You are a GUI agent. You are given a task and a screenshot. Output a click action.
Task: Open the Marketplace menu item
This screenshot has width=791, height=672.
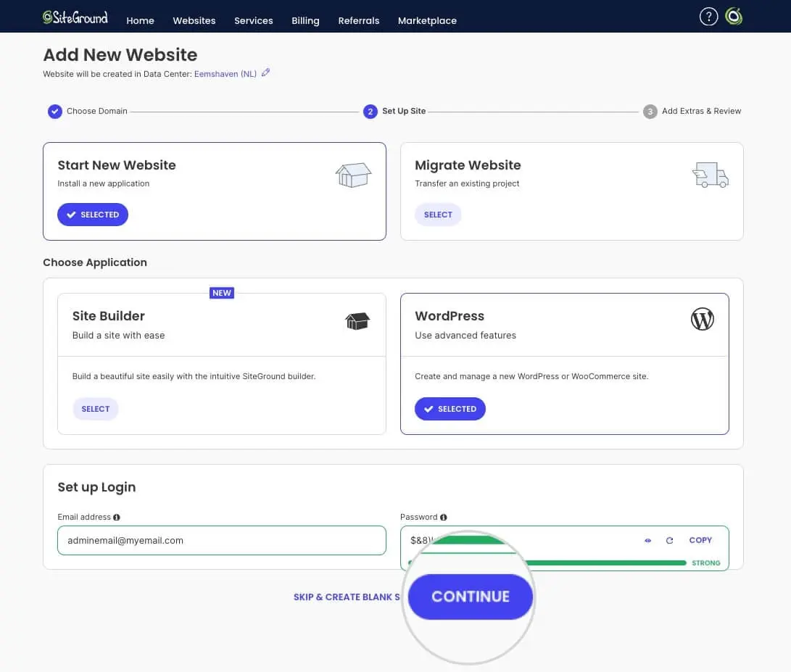pyautogui.click(x=427, y=20)
